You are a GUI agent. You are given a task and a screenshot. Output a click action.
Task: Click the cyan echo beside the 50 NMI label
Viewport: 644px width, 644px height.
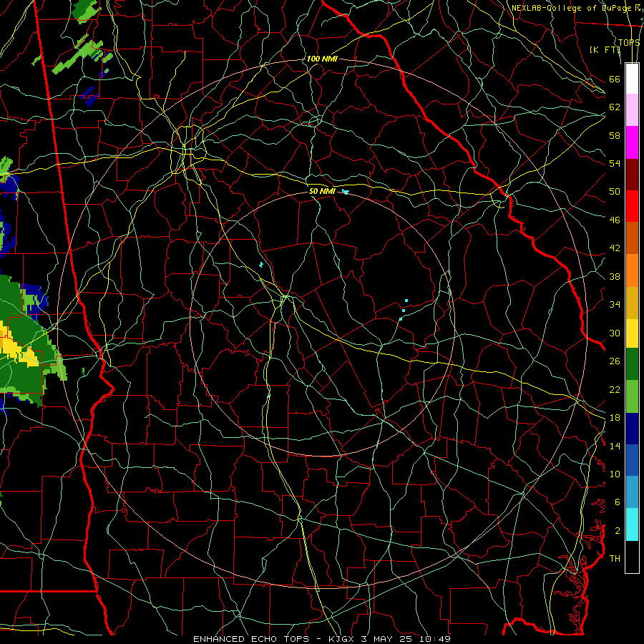tap(346, 192)
